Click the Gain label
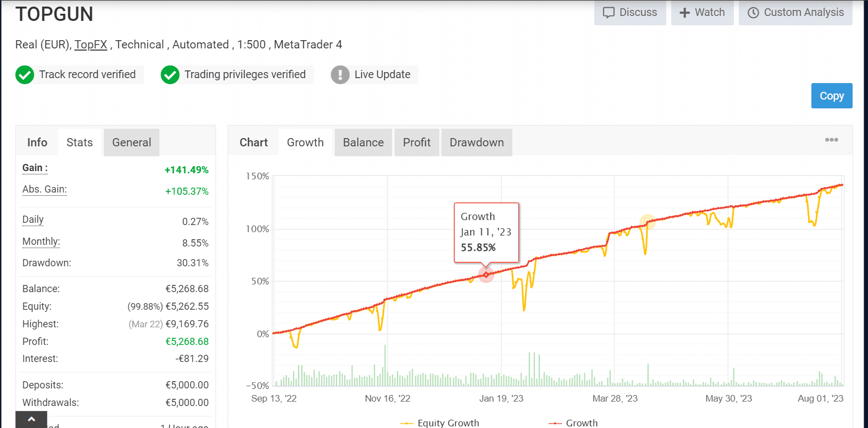 (35, 168)
